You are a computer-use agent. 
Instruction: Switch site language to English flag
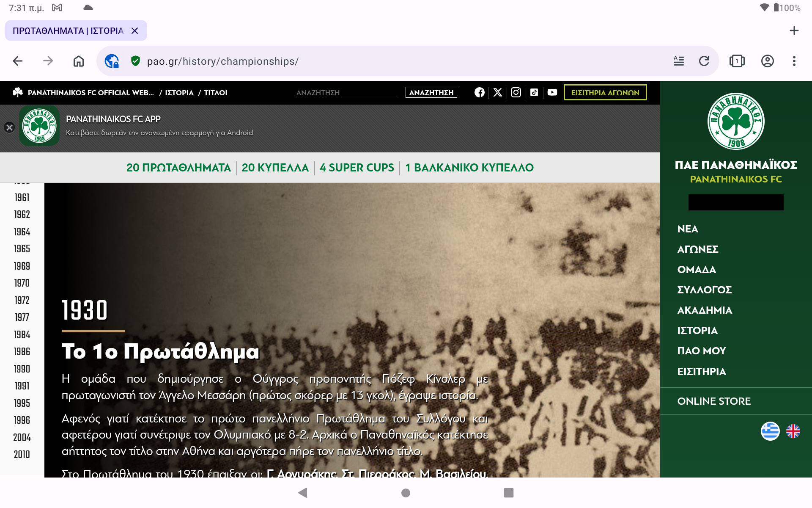[x=793, y=431]
